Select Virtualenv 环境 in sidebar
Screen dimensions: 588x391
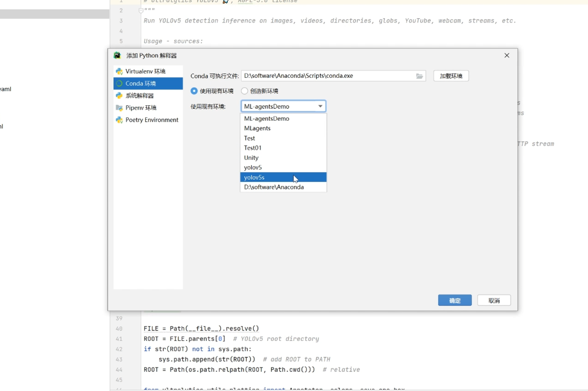coord(148,71)
